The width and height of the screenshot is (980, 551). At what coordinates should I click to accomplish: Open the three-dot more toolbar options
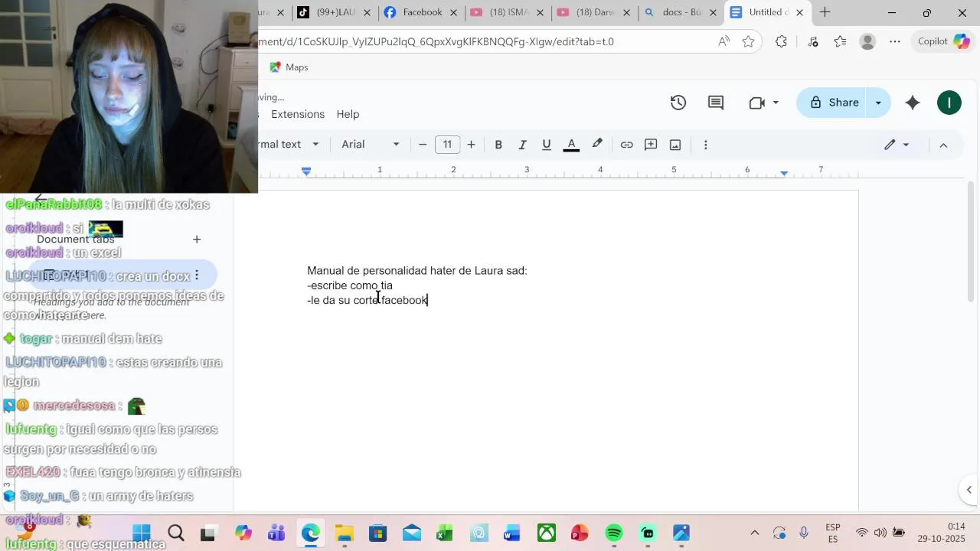[x=706, y=145]
